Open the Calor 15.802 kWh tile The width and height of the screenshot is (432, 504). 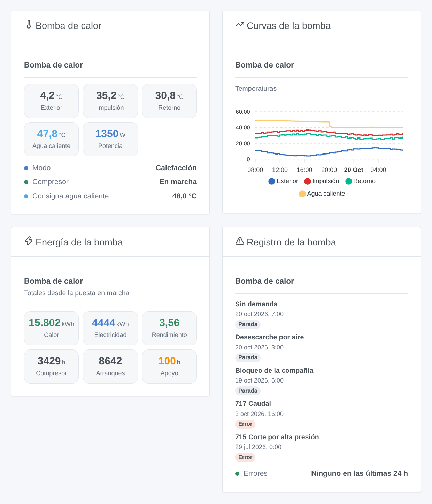click(x=51, y=328)
